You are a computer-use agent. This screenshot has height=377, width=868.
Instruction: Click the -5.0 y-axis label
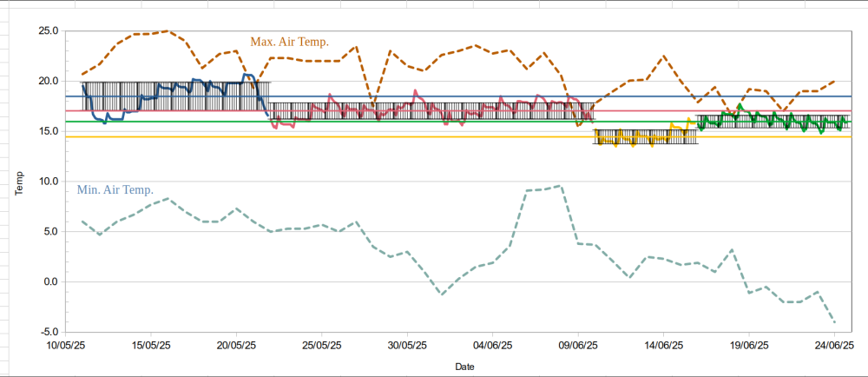(x=49, y=332)
